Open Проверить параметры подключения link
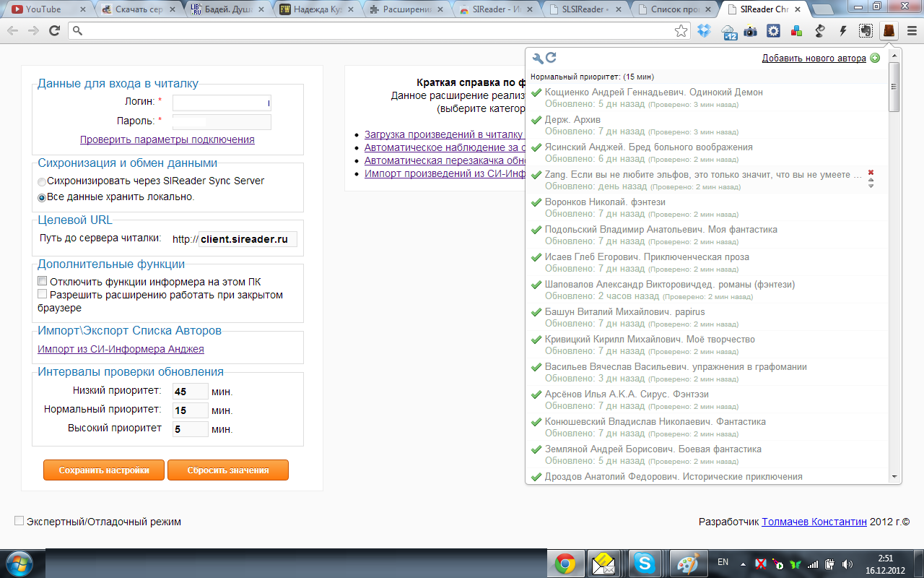The image size is (924, 578). point(167,139)
